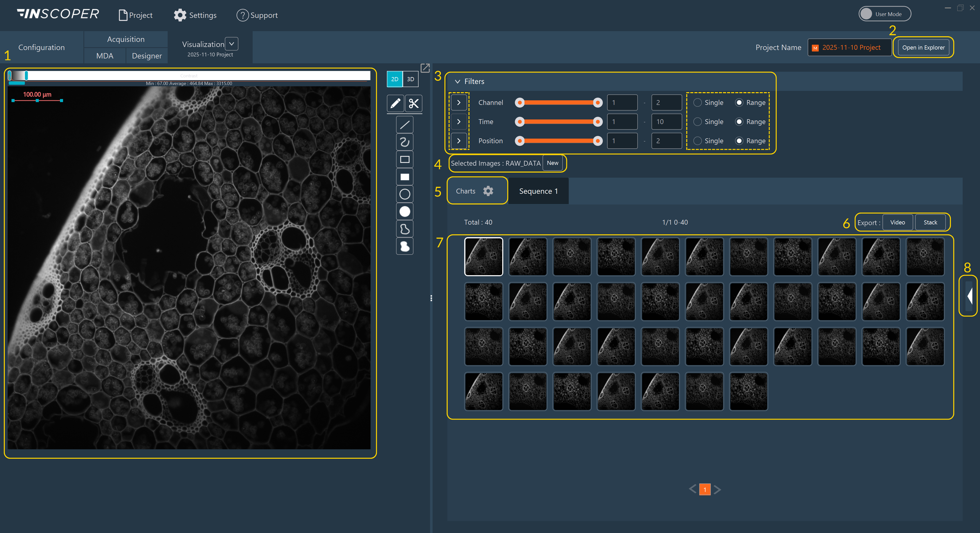Collapse the Filters section
The height and width of the screenshot is (533, 980).
point(458,81)
